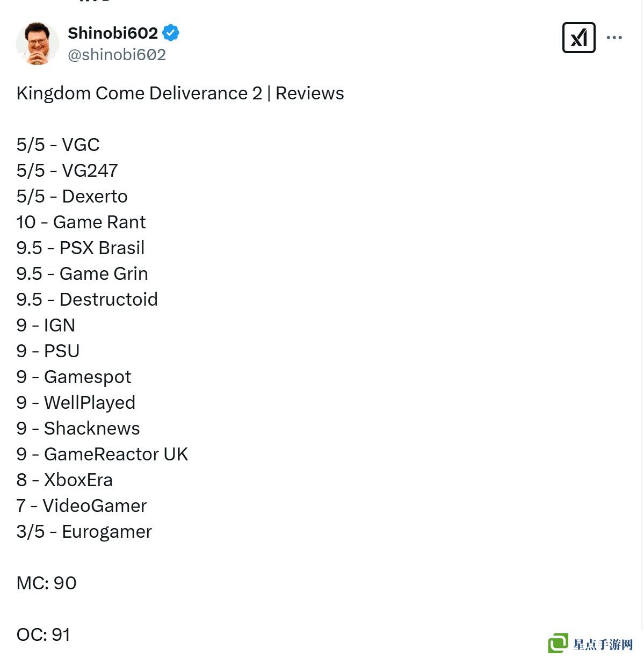644x657 pixels.
Task: Select the 5/5 - VGC score line
Action: pyautogui.click(x=58, y=145)
